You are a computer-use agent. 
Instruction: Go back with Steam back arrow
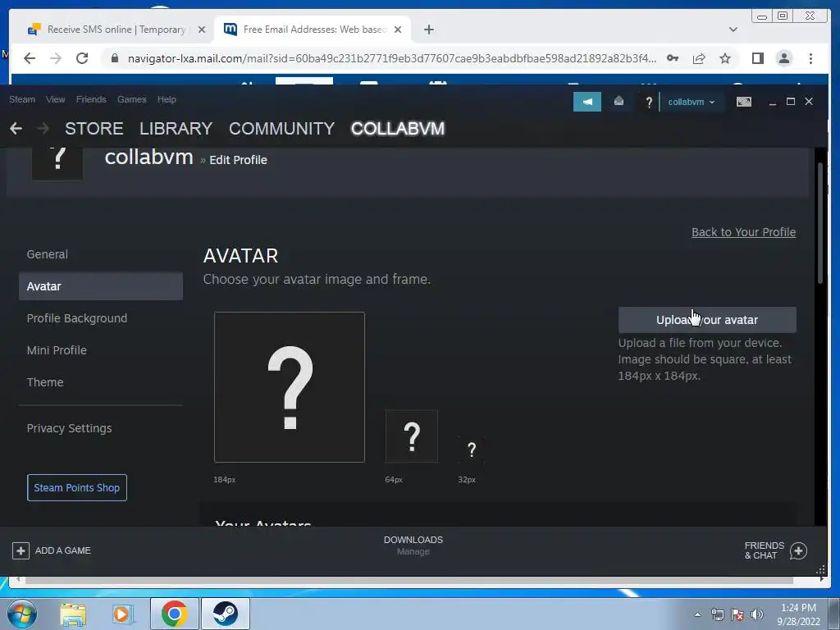[16, 129]
